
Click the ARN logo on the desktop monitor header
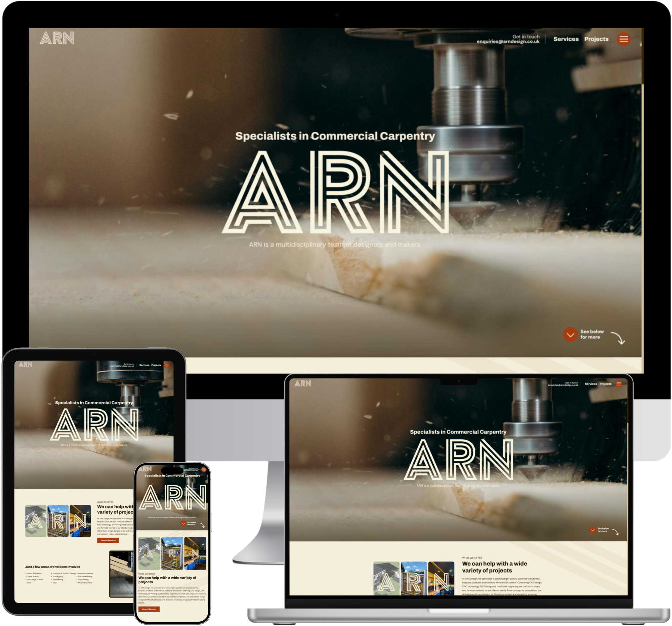[57, 38]
